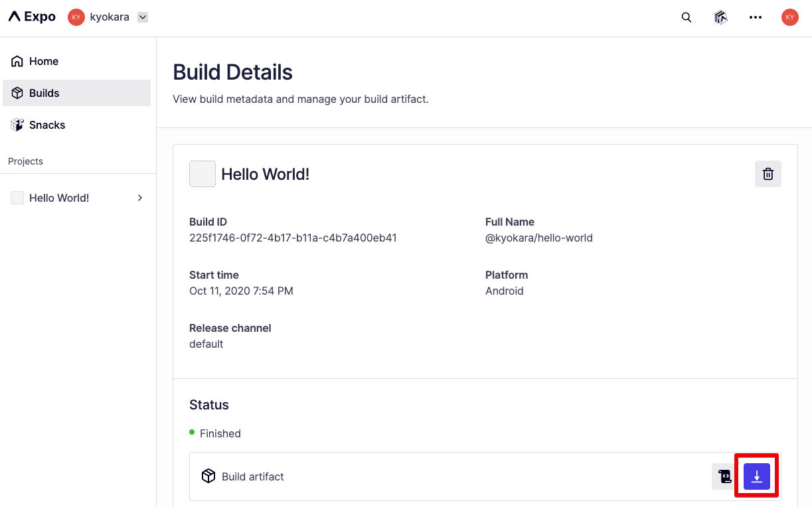View build logs with the script icon
Image resolution: width=812 pixels, height=507 pixels.
724,476
